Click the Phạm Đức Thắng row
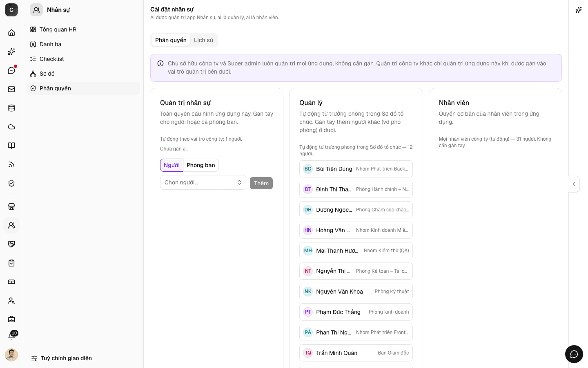 click(x=356, y=312)
